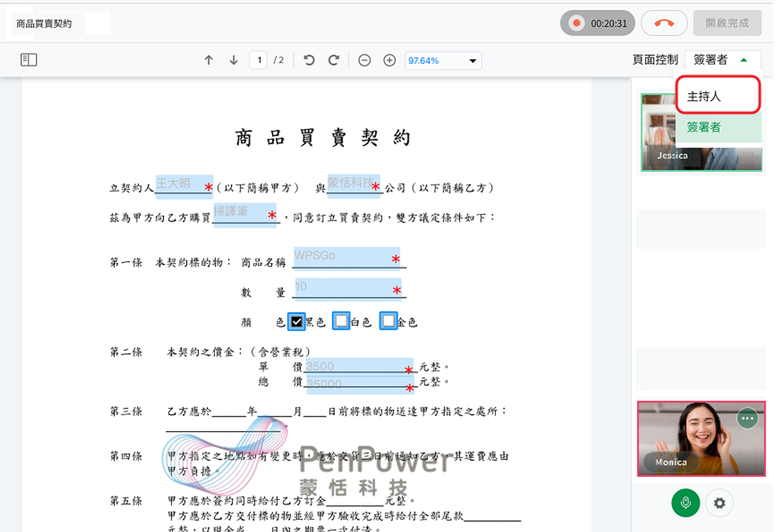The width and height of the screenshot is (781, 532).
Task: Select 主持人 from the dropdown menu
Action: (718, 96)
